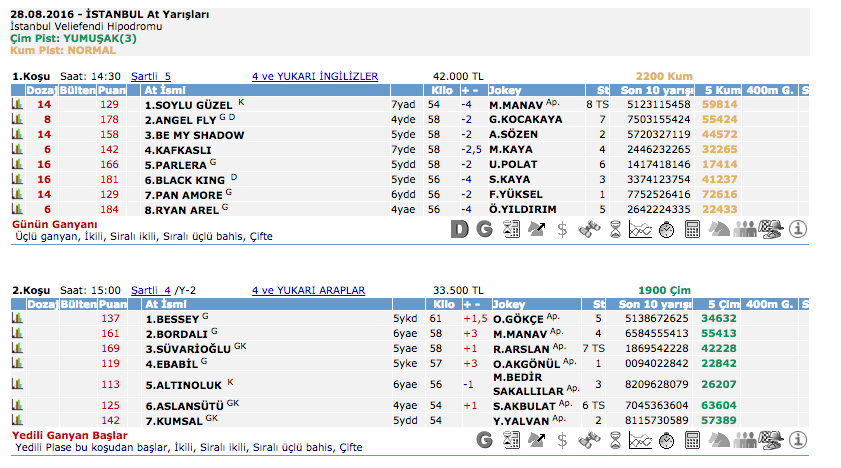The height and width of the screenshot is (468, 841).
Task: Click the binoculars icon in race 1 toolbar
Action: click(x=588, y=229)
